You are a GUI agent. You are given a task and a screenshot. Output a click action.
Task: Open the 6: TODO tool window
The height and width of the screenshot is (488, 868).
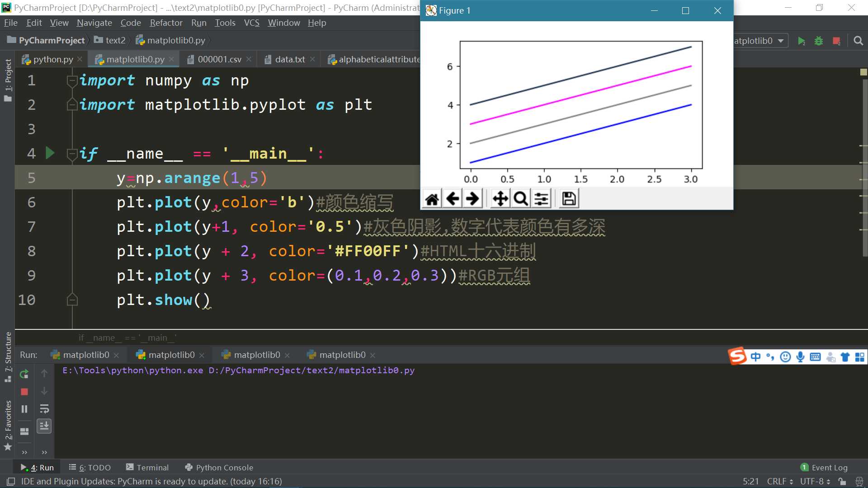click(x=90, y=468)
